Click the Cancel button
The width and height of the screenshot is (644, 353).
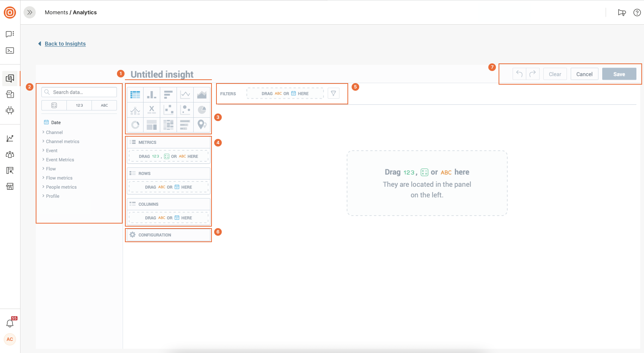(x=584, y=74)
